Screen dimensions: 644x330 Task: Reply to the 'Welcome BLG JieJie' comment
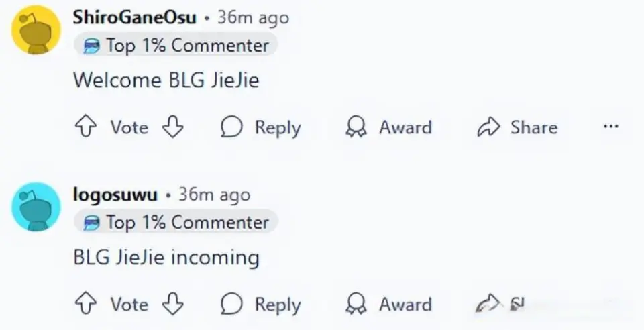tap(260, 127)
